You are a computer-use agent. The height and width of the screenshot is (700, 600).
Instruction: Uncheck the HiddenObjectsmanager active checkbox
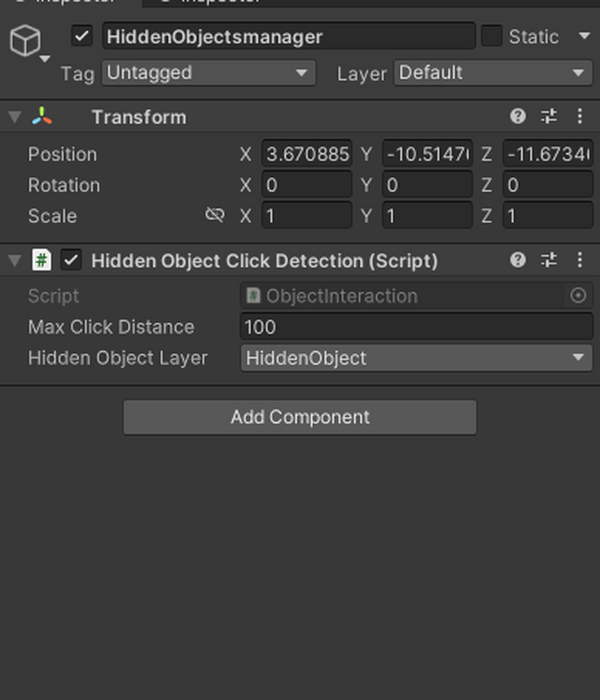pos(82,36)
